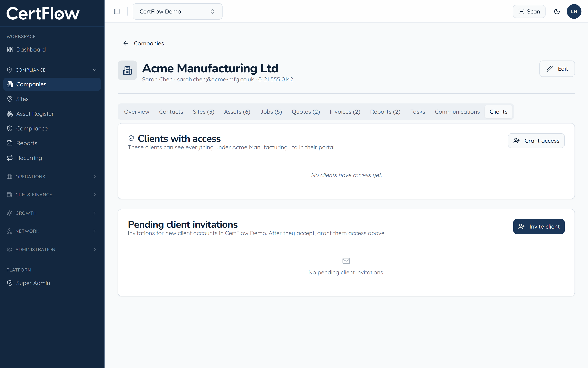Viewport: 588px width, 368px height.
Task: Open the Jobs (5) tab
Action: [x=271, y=112]
